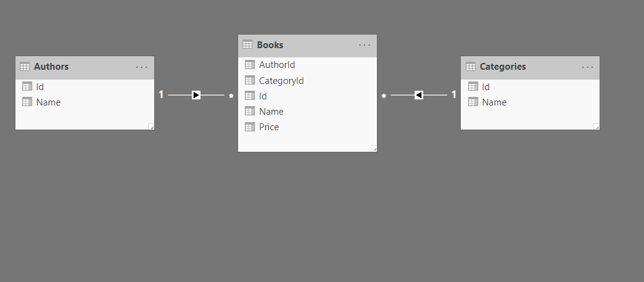Click the column icon beside AuthorId
The width and height of the screenshot is (644, 282).
click(250, 65)
